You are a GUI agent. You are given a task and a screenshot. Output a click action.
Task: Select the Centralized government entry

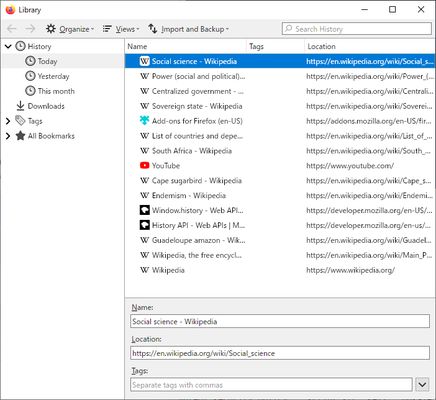pos(280,91)
